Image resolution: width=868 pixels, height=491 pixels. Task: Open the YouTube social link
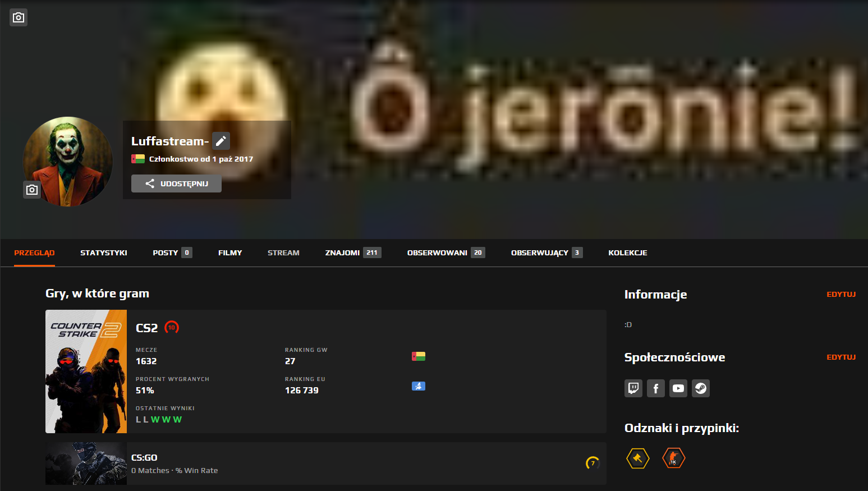(678, 388)
